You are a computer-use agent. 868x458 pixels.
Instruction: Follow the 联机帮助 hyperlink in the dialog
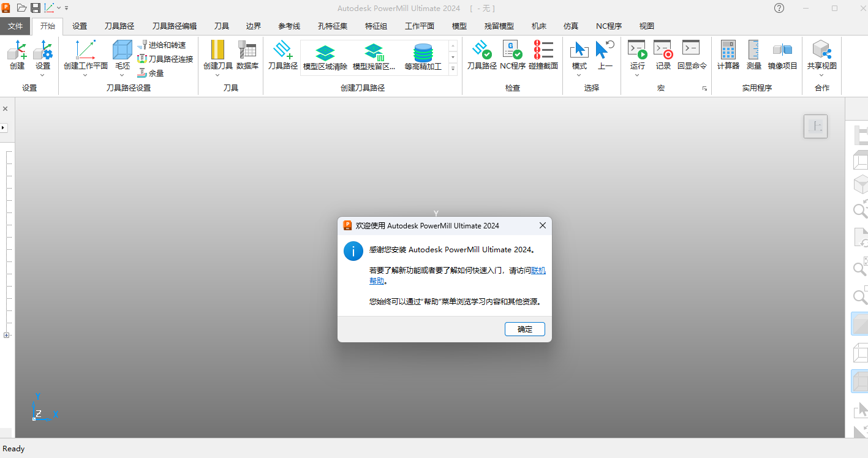click(537, 270)
